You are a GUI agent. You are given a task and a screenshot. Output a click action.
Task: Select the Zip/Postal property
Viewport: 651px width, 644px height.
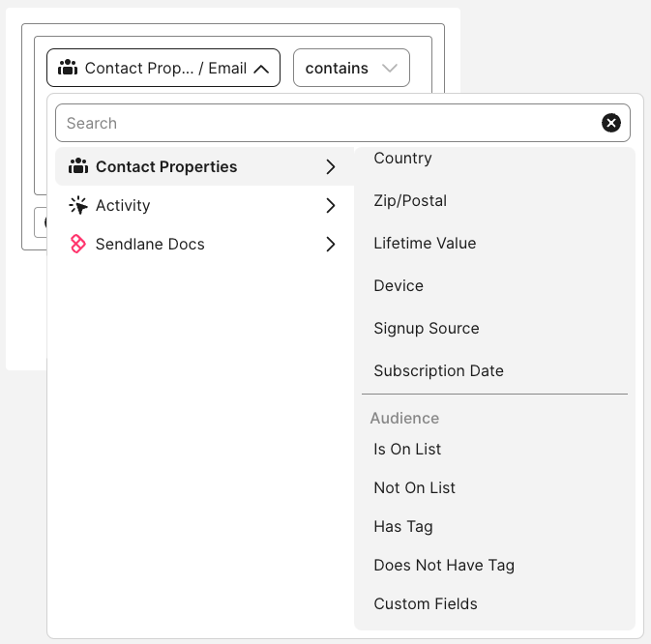click(410, 201)
